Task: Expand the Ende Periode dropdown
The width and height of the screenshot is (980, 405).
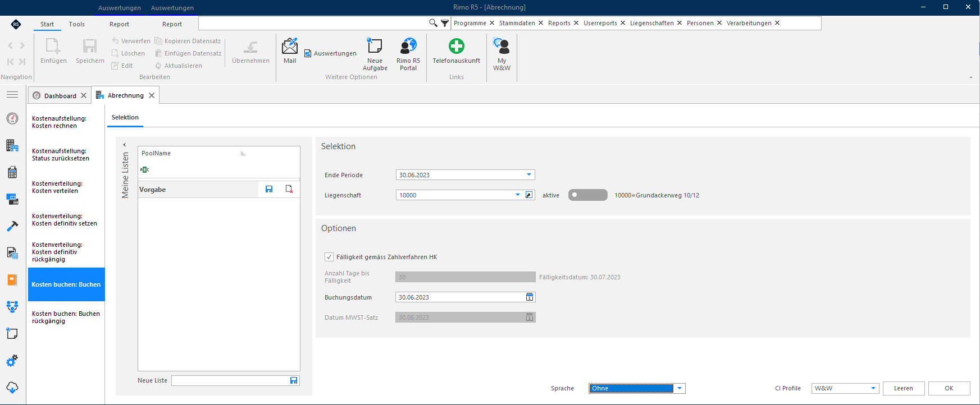Action: (x=528, y=175)
